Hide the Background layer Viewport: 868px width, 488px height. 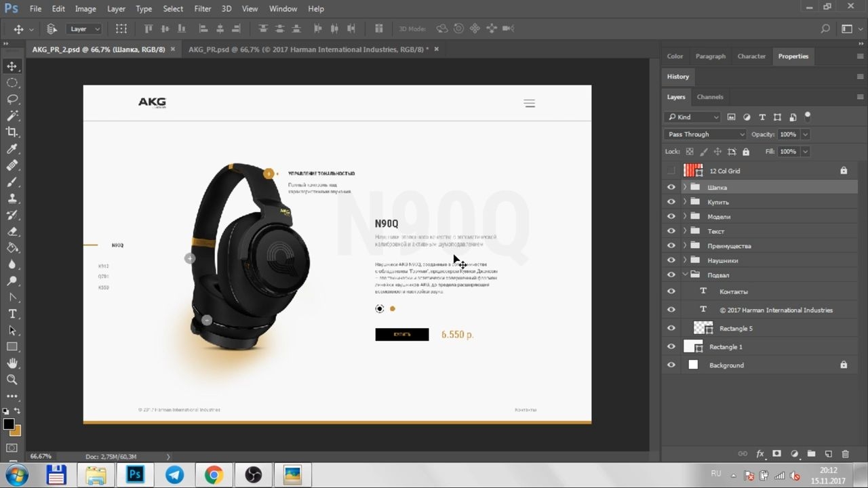point(671,365)
